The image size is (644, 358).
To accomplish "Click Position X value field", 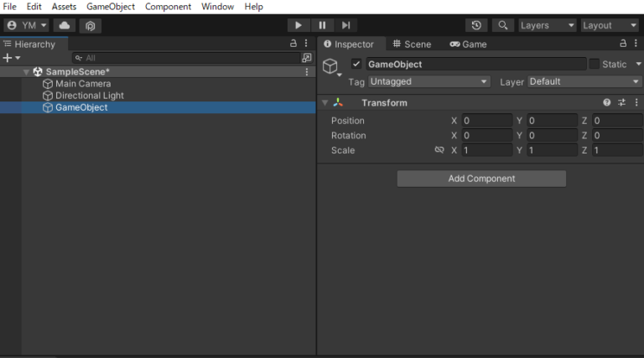I will tap(486, 121).
